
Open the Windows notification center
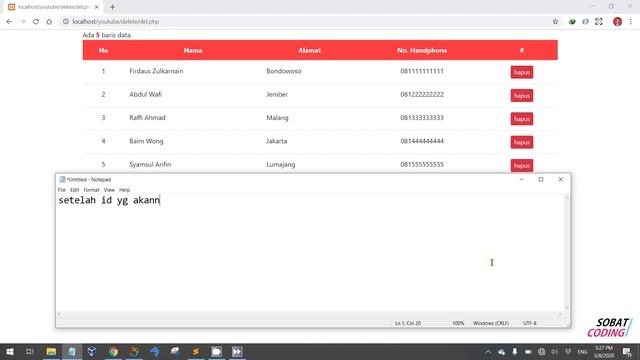(x=627, y=352)
